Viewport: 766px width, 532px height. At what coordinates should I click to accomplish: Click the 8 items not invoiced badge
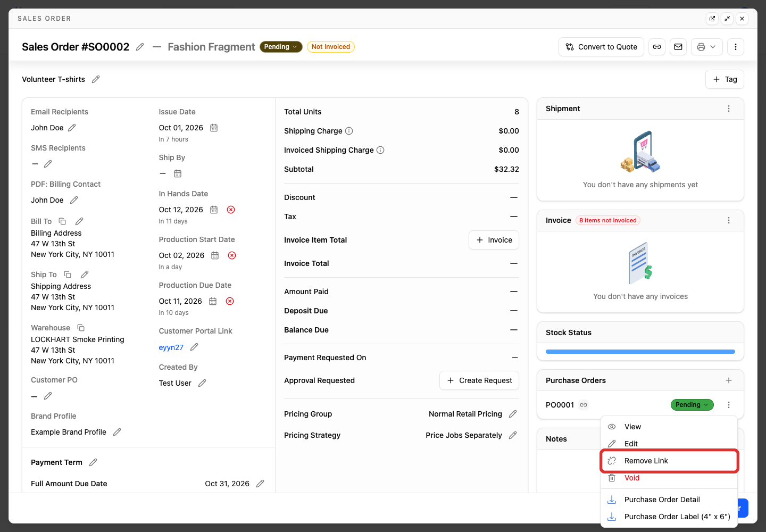pyautogui.click(x=608, y=220)
